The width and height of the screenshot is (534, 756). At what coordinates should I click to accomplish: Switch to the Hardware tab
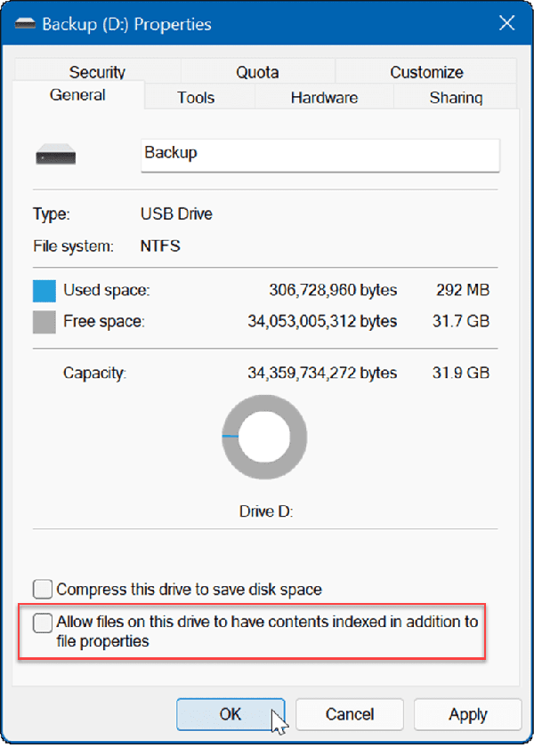tap(324, 98)
